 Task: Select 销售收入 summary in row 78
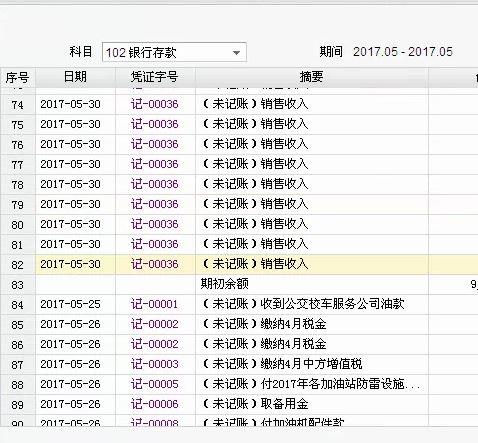pos(284,184)
